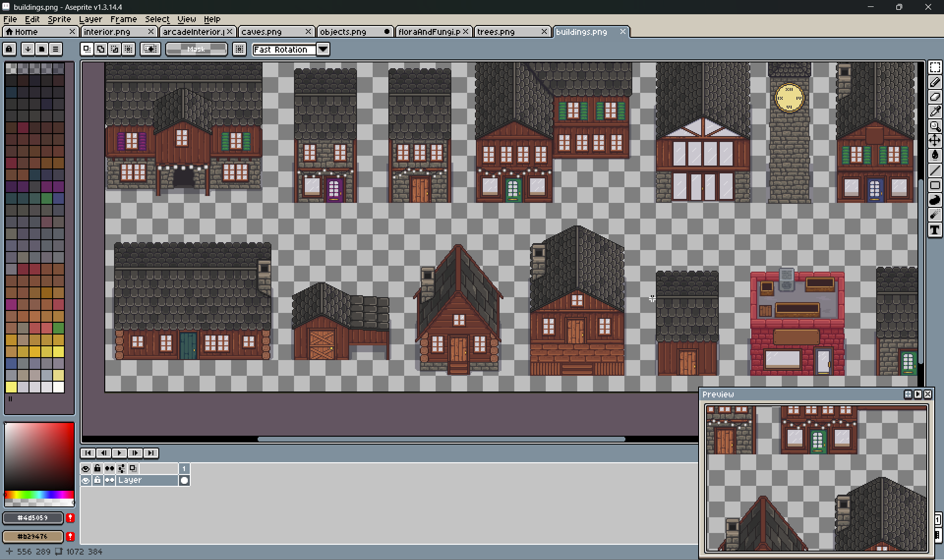944x560 pixels.
Task: Click the Move tool
Action: [x=935, y=141]
